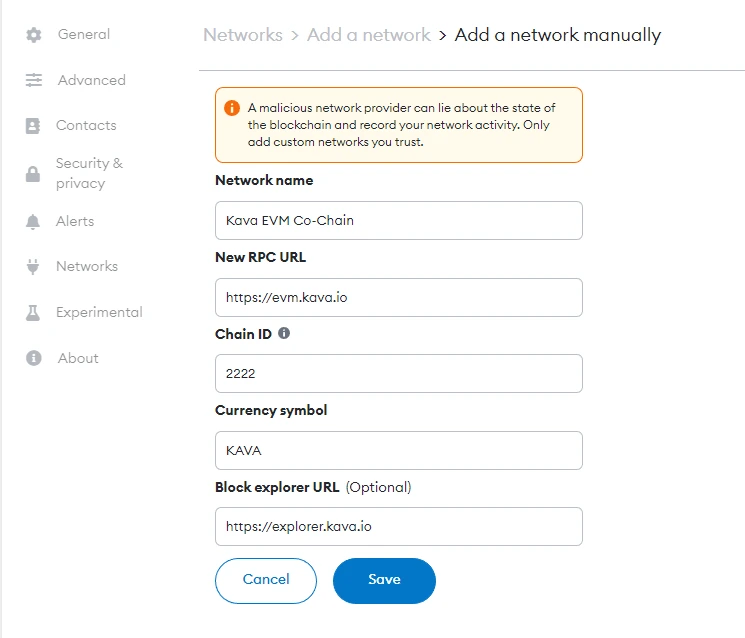Click the Security & privacy lock icon

[32, 174]
